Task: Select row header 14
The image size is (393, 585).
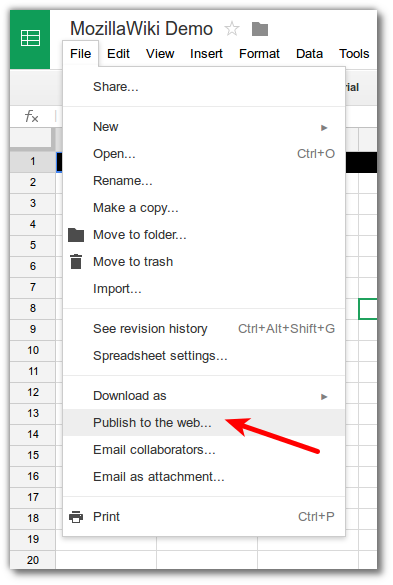Action: tap(33, 434)
